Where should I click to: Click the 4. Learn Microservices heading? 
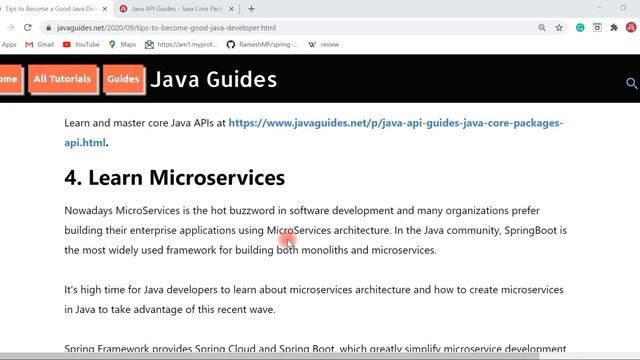[175, 178]
